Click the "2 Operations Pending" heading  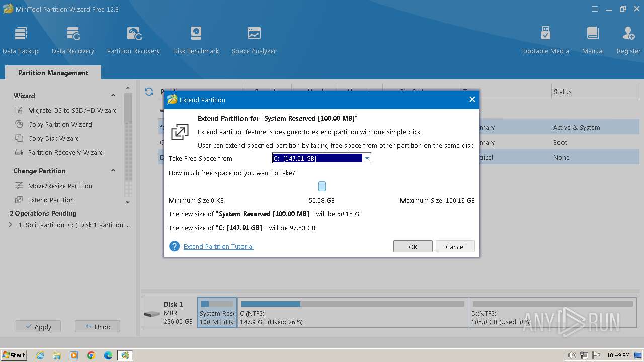coord(43,213)
